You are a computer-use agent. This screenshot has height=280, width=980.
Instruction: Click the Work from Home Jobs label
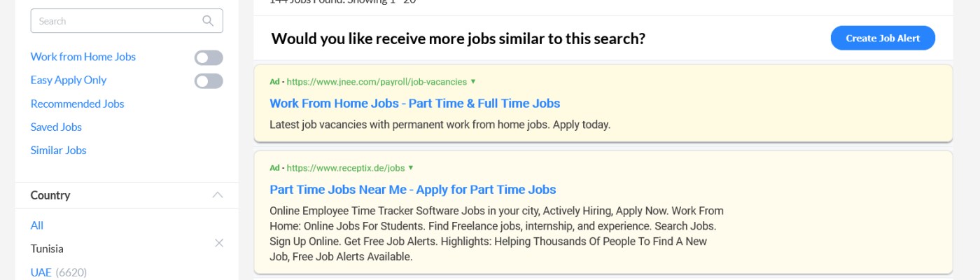(83, 57)
